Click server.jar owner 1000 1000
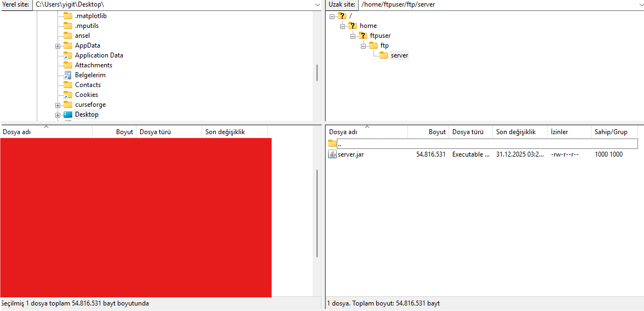The image size is (644, 311). tap(609, 154)
